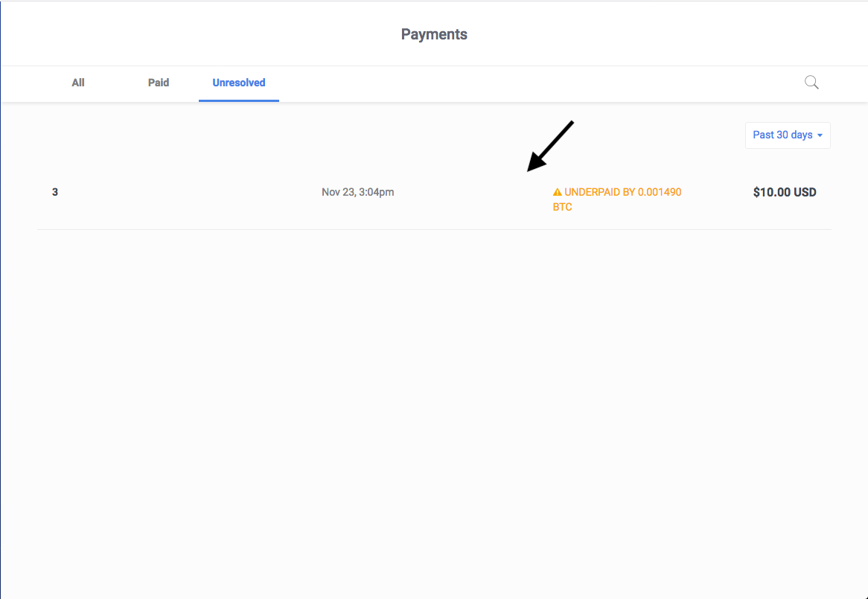Screen dimensions: 868x599
Task: Click the UNDERPAID BY 0.001490 BTC status
Action: [x=617, y=199]
